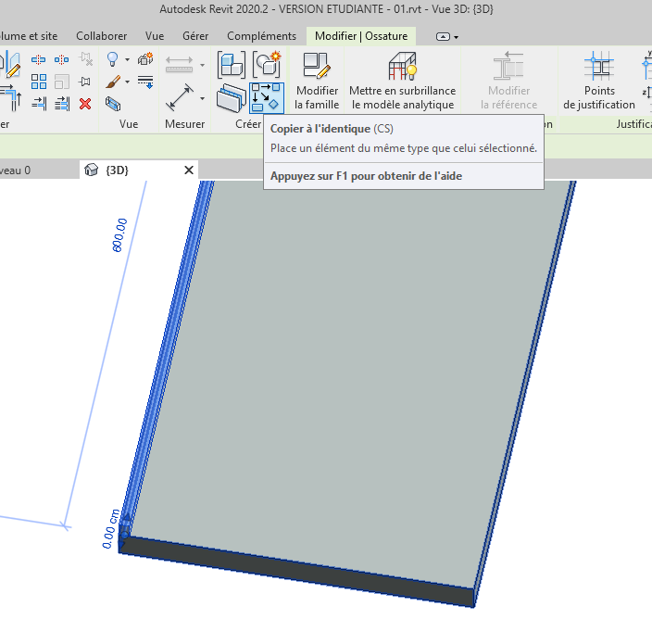Expand the paintbrush Override Graphics dropdown
Image resolution: width=652 pixels, height=644 pixels.
click(127, 82)
